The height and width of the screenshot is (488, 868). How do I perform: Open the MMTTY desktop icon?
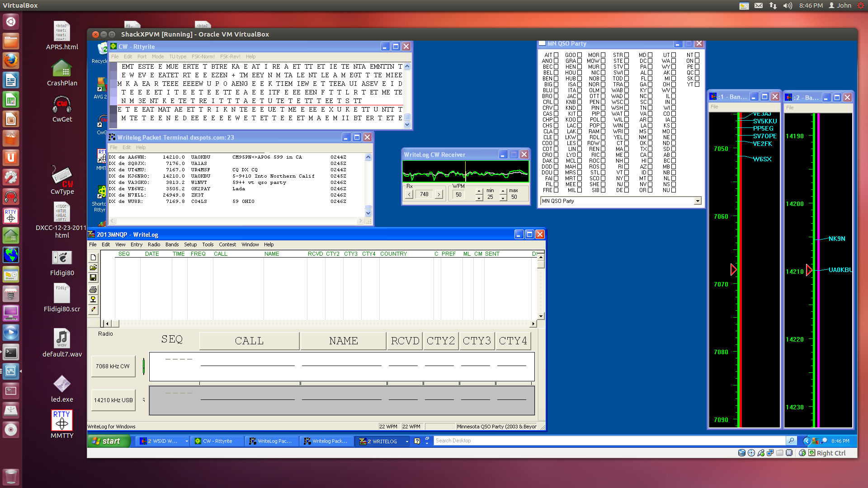[62, 425]
